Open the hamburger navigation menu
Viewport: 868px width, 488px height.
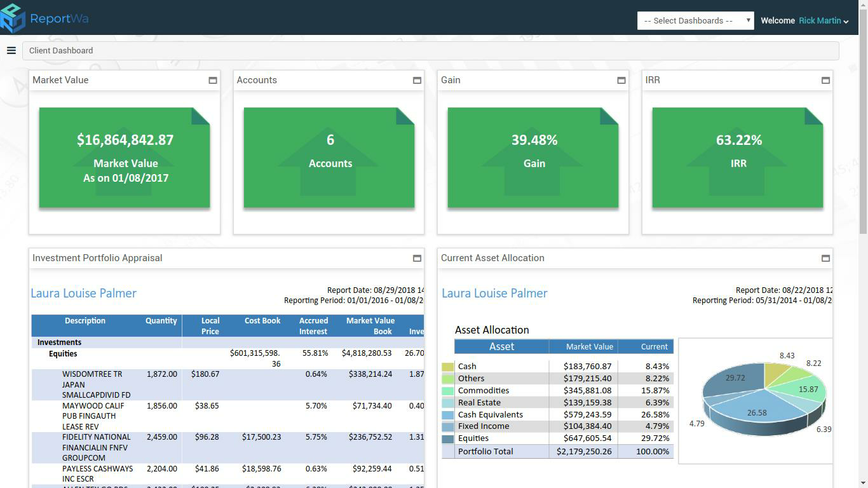point(11,50)
